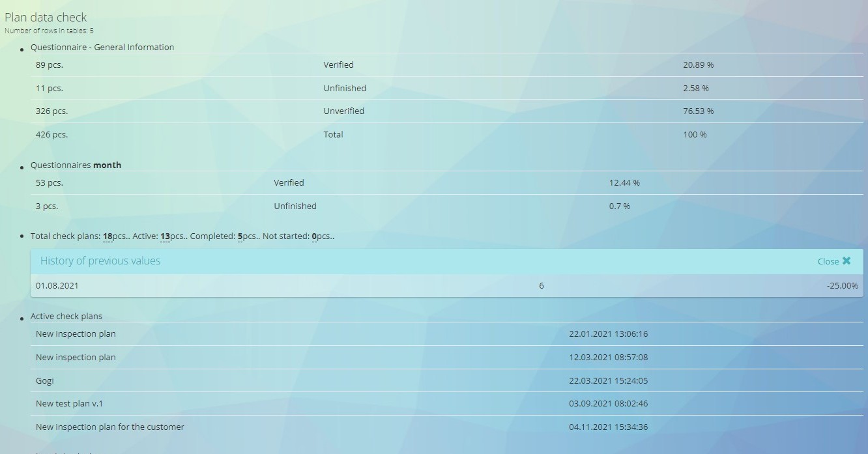Click the Plan data check heading
The image size is (868, 454).
[x=46, y=18]
